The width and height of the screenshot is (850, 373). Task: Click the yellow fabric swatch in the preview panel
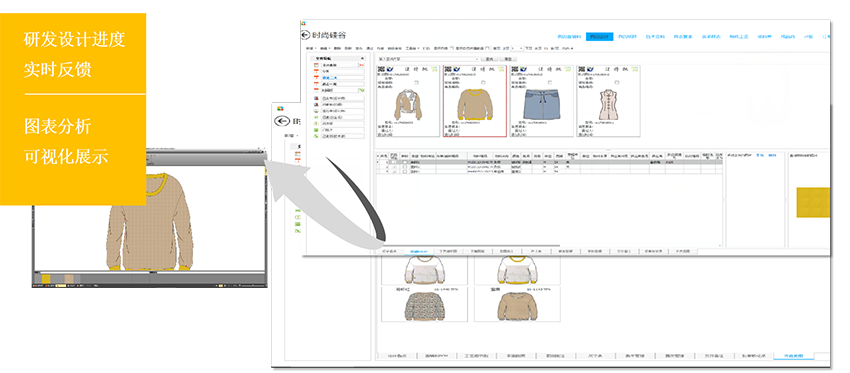click(813, 202)
